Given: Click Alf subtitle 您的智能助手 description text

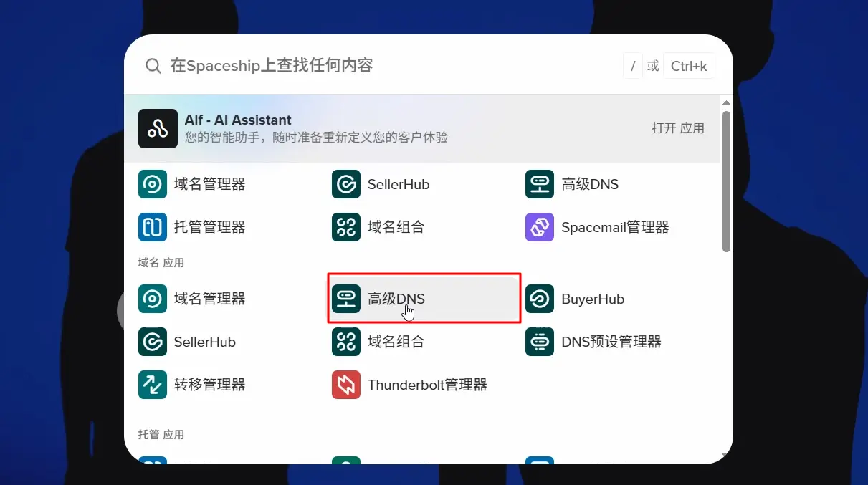Looking at the screenshot, I should 316,137.
